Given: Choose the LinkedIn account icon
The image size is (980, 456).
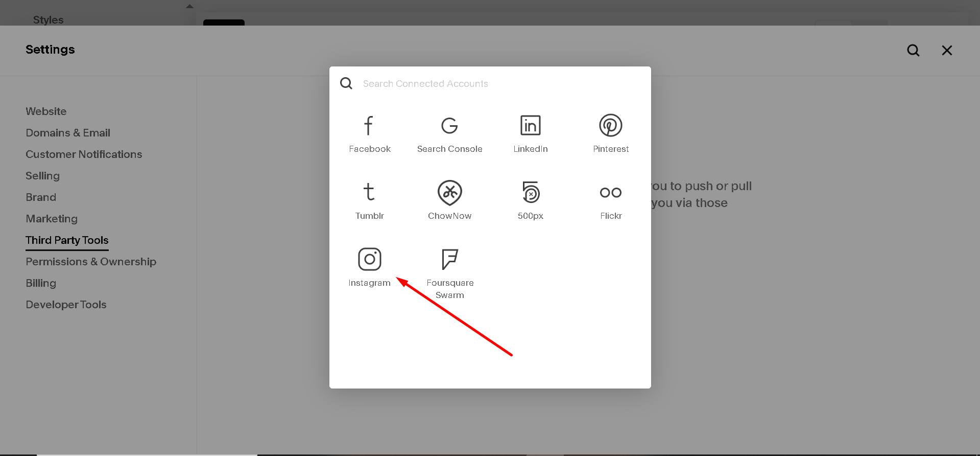Looking at the screenshot, I should tap(530, 125).
